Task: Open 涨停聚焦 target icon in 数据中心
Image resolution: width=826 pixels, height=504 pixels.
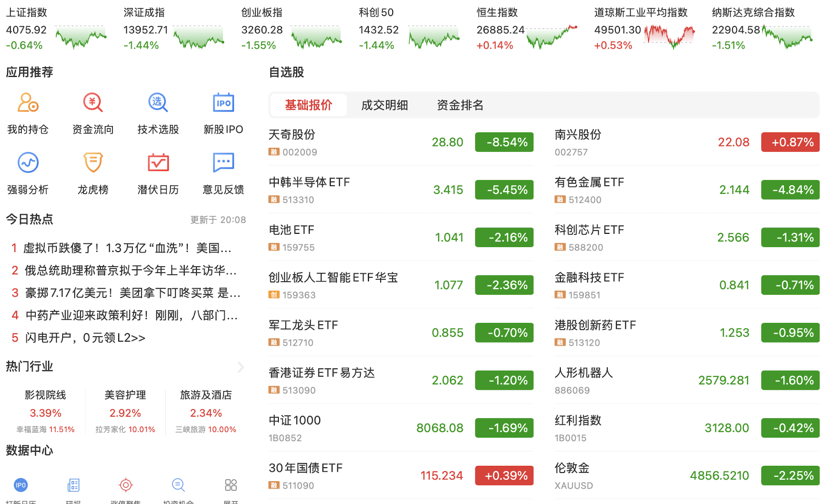Action: [126, 486]
